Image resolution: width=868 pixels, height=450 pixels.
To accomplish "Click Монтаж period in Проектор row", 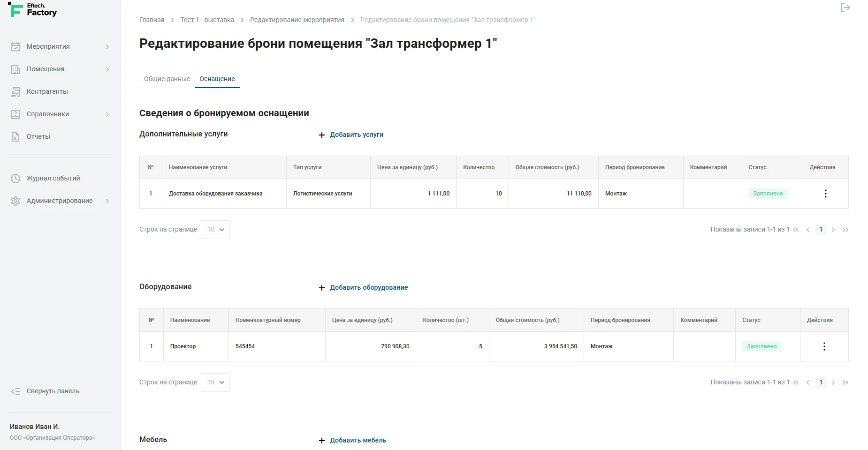I will pyautogui.click(x=602, y=346).
